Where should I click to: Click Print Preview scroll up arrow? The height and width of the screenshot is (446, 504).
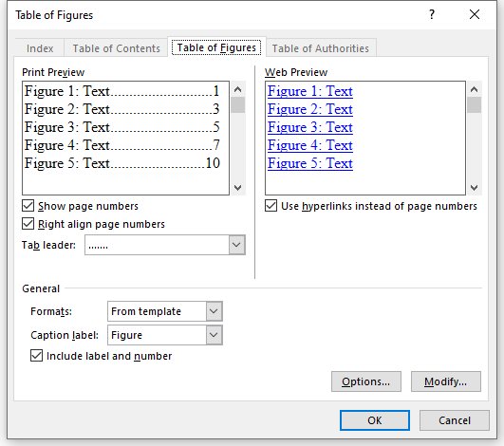[237, 89]
